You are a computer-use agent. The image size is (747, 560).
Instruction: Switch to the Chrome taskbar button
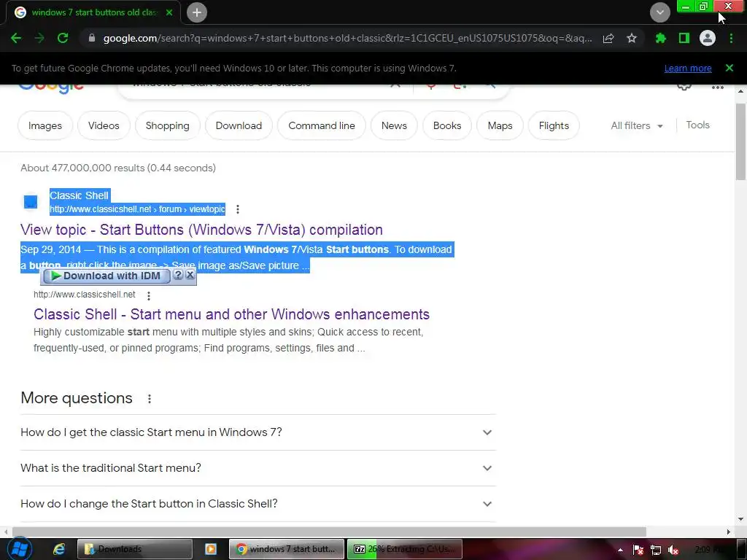click(x=286, y=549)
